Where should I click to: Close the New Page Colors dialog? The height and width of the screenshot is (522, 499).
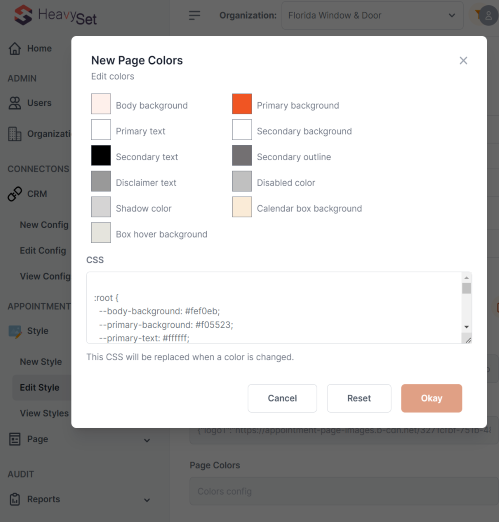(x=463, y=61)
